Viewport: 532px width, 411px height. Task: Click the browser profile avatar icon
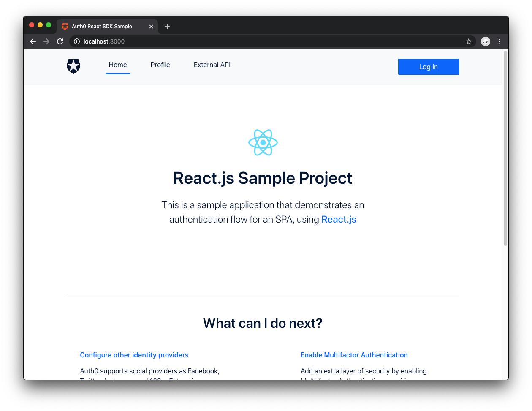click(485, 41)
